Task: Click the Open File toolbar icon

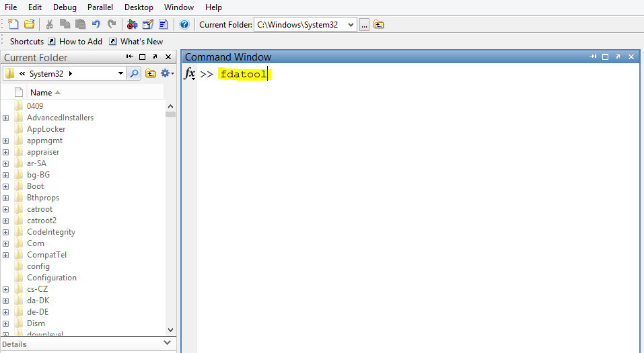Action: coord(29,24)
